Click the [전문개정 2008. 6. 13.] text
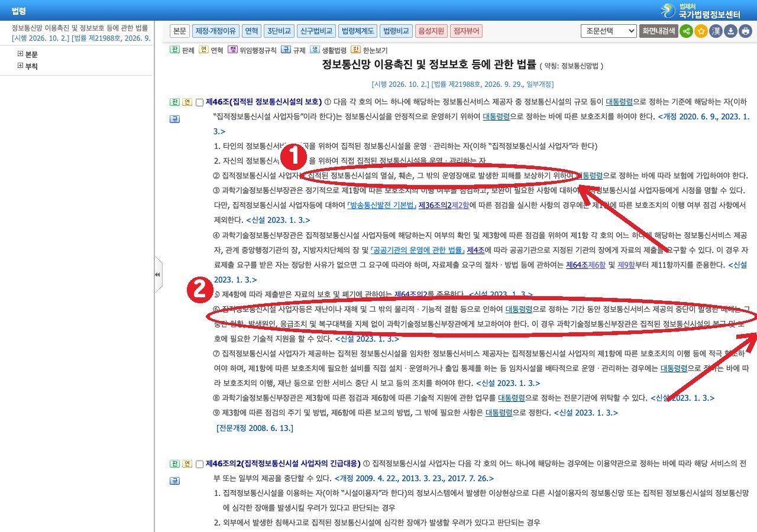 255,427
